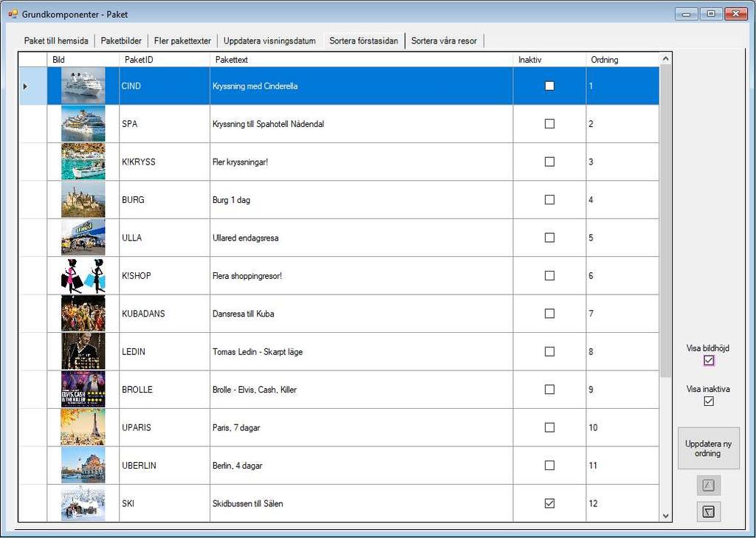Check the Inaktiv box for KUBADANS
The image size is (756, 538).
pos(549,314)
